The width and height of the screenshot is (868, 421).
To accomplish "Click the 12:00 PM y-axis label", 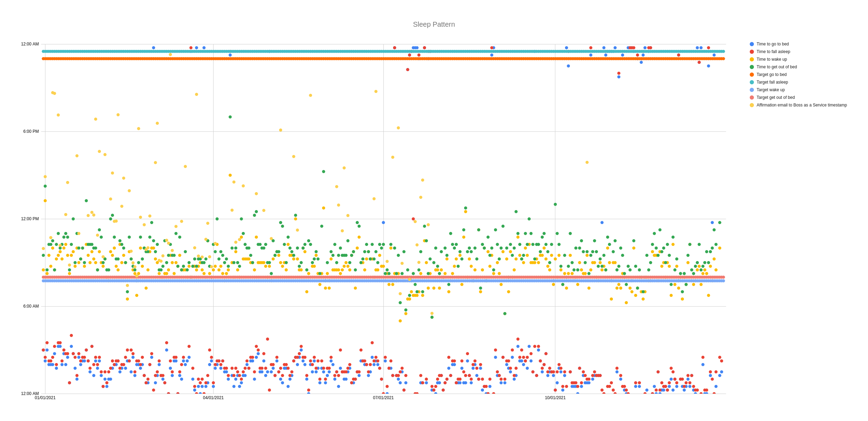I will [30, 219].
